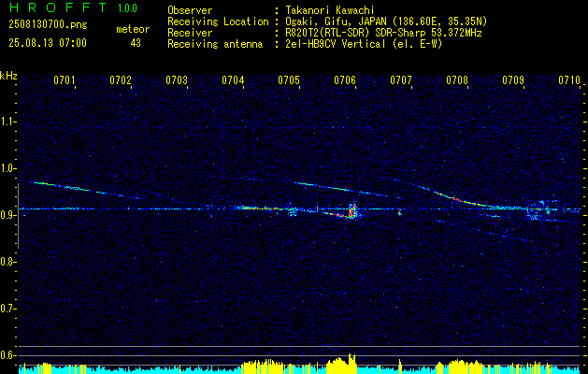Click the meteor count value 43
The width and height of the screenshot is (588, 374).
[x=136, y=43]
